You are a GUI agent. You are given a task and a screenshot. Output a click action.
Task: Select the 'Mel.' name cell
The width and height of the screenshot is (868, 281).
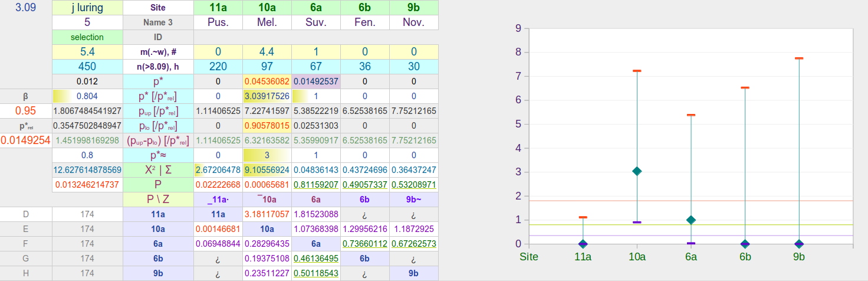(267, 22)
